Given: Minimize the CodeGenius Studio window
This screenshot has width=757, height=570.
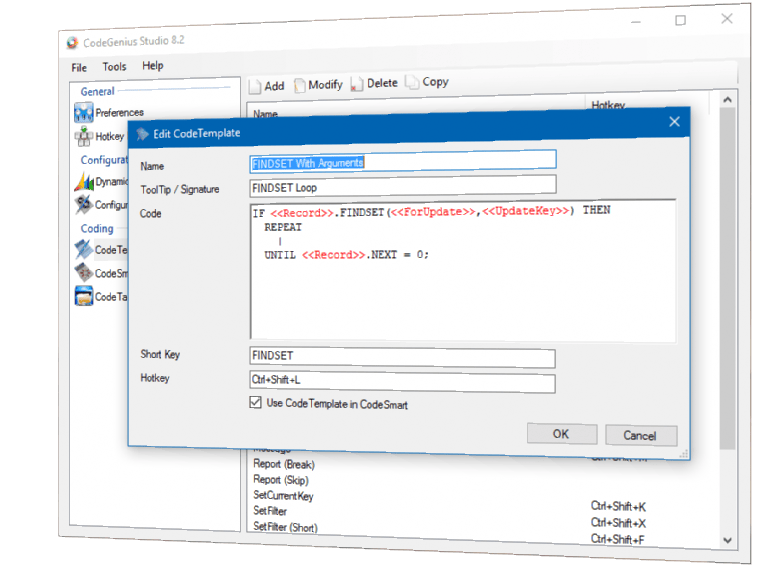Looking at the screenshot, I should tap(636, 22).
